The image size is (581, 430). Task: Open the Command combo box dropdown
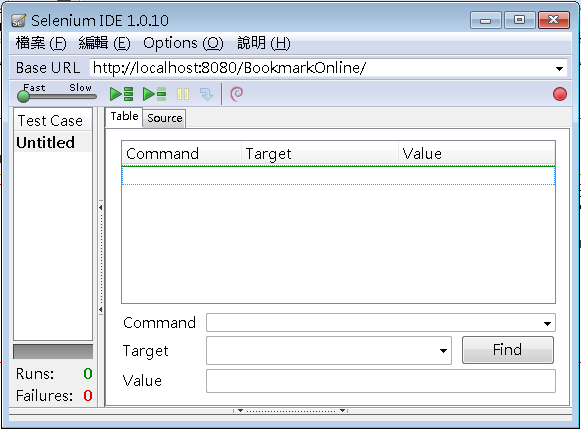547,324
